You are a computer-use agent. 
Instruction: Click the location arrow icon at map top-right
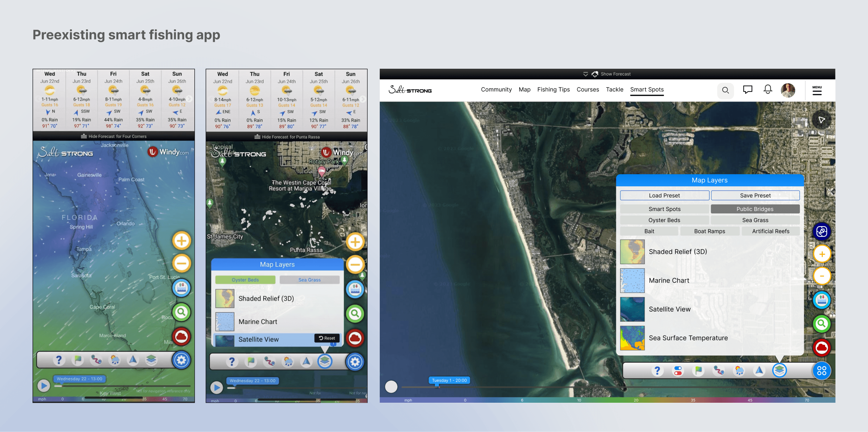822,120
